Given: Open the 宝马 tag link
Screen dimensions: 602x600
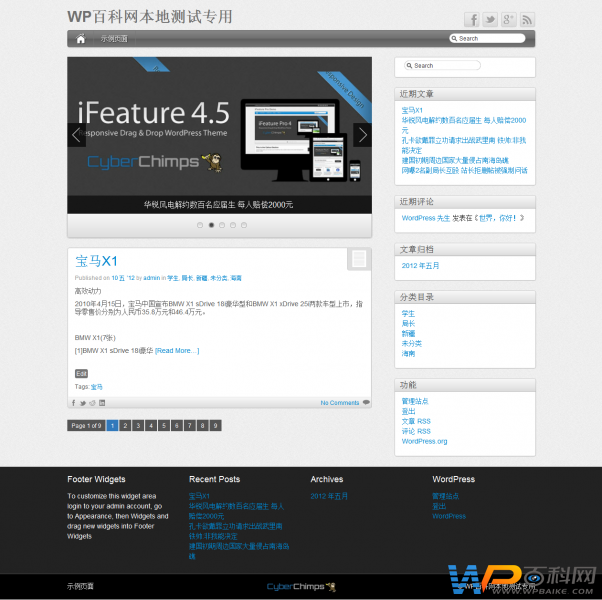Looking at the screenshot, I should (97, 387).
